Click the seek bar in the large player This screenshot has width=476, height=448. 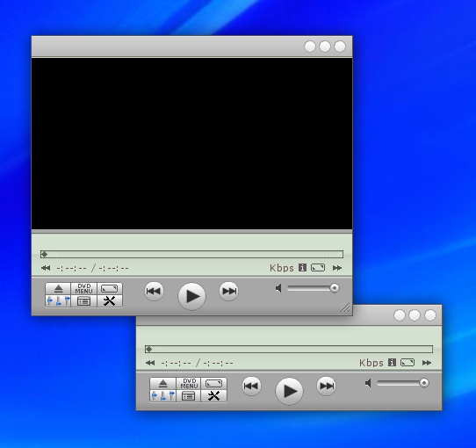tap(191, 254)
